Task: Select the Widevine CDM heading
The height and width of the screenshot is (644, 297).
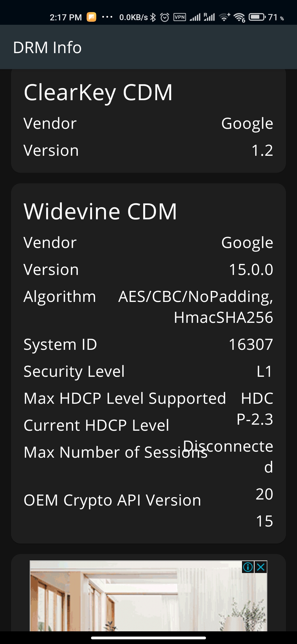Action: 100,211
